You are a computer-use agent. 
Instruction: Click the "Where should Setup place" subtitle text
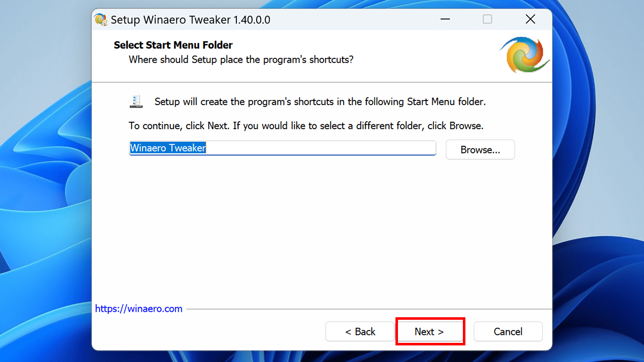241,59
